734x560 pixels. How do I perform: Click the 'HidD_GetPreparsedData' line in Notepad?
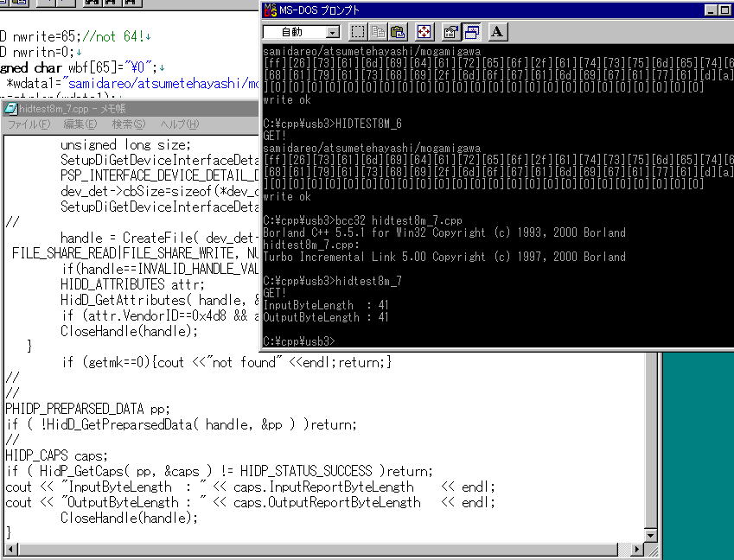182,424
